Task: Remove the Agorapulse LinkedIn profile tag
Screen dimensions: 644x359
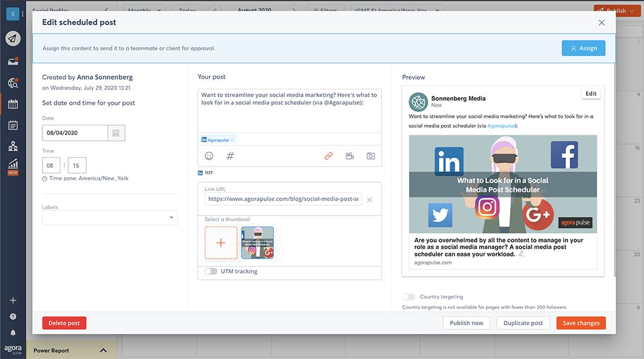Action: point(232,140)
